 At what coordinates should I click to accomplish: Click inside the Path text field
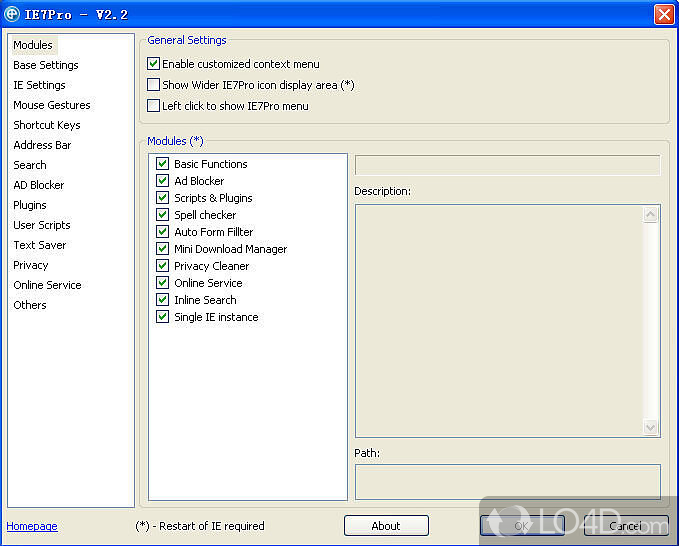tap(507, 480)
